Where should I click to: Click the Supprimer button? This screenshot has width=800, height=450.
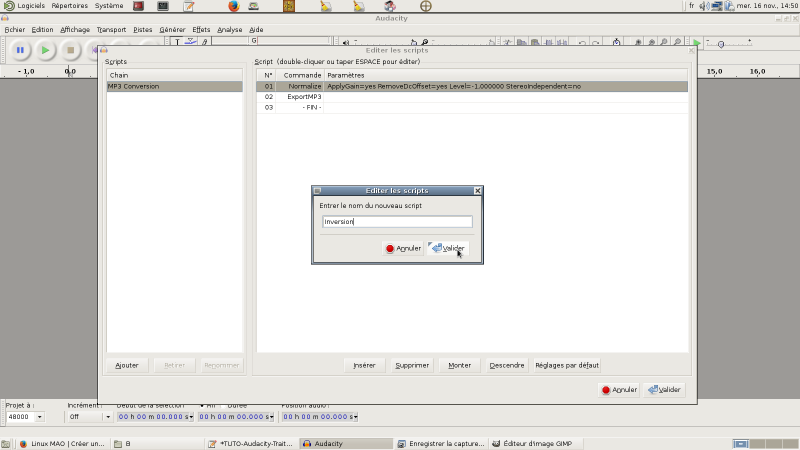coord(412,365)
